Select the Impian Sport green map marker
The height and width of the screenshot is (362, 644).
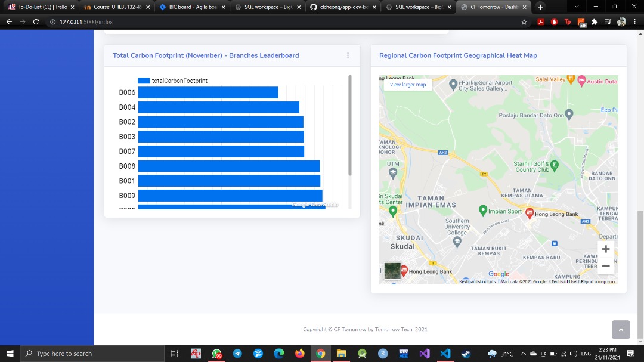[483, 211]
